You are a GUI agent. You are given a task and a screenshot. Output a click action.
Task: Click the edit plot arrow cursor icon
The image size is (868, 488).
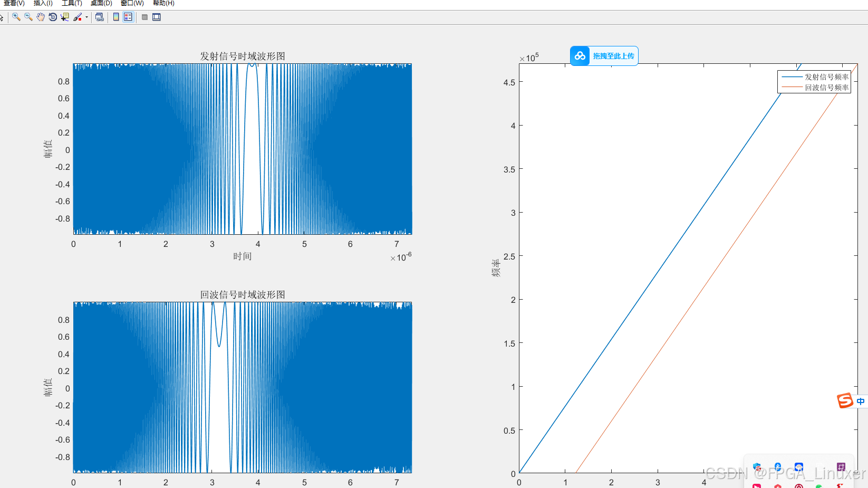(2, 17)
